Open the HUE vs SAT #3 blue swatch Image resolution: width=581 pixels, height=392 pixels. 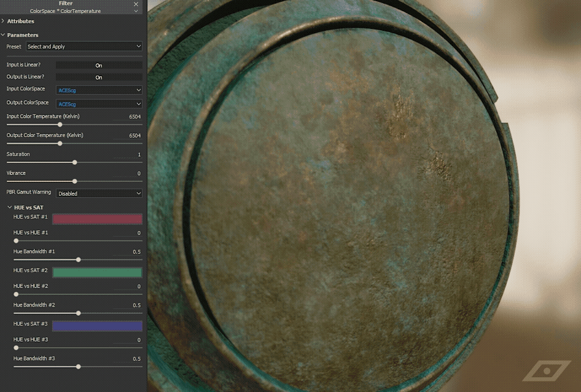click(x=98, y=326)
